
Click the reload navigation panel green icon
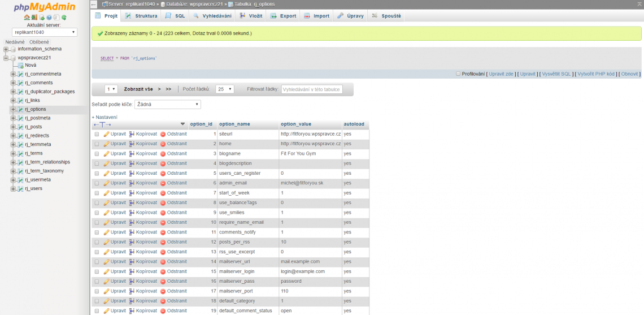[x=63, y=18]
